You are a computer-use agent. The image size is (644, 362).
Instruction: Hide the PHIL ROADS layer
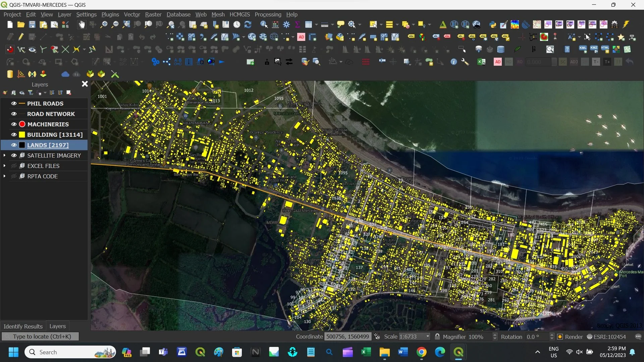(14, 104)
